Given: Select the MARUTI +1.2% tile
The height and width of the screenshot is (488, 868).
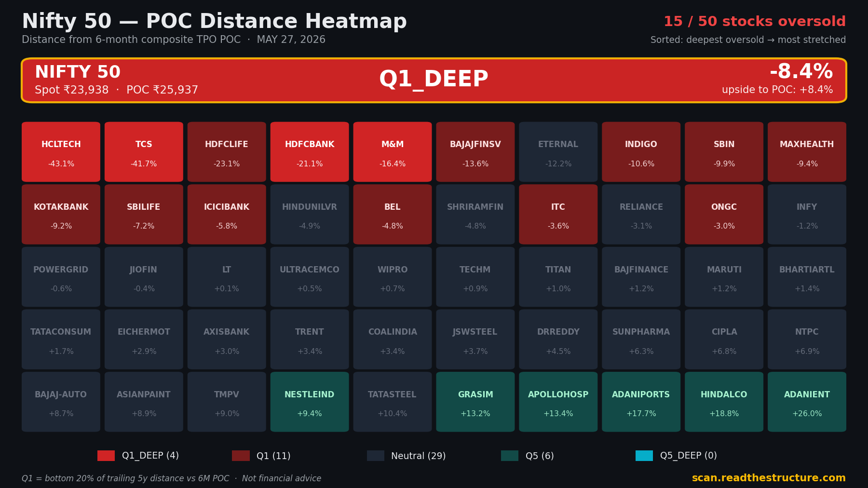Looking at the screenshot, I should tap(724, 277).
